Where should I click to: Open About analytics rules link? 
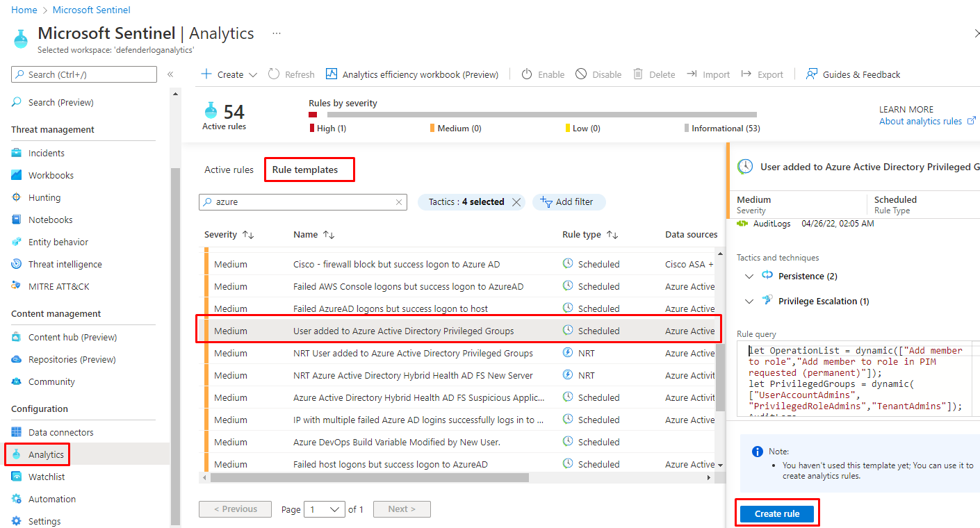[x=920, y=121]
